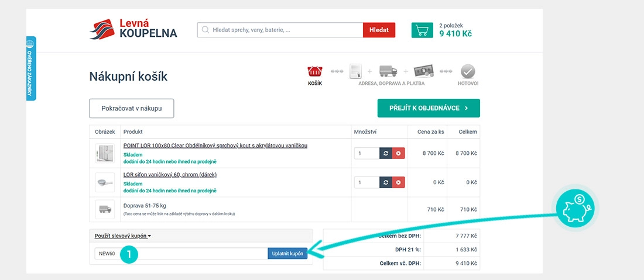The width and height of the screenshot is (644, 280).
Task: Click the green shopping cart icon
Action: (422, 30)
